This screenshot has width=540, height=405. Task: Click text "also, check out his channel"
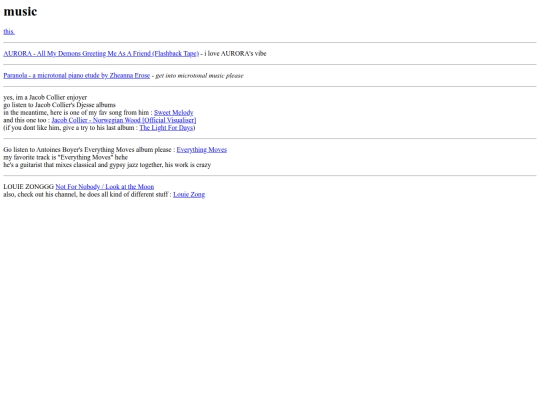[40, 195]
